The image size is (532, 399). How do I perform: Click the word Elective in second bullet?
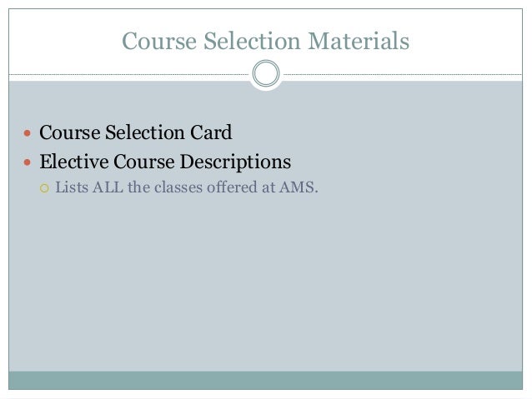[74, 162]
